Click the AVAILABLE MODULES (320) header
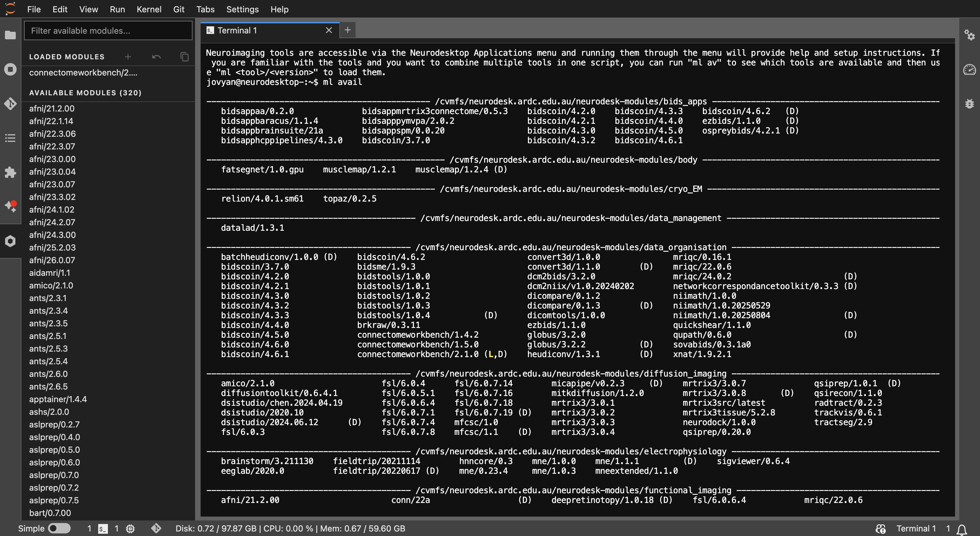Viewport: 980px width, 536px height. tap(85, 93)
